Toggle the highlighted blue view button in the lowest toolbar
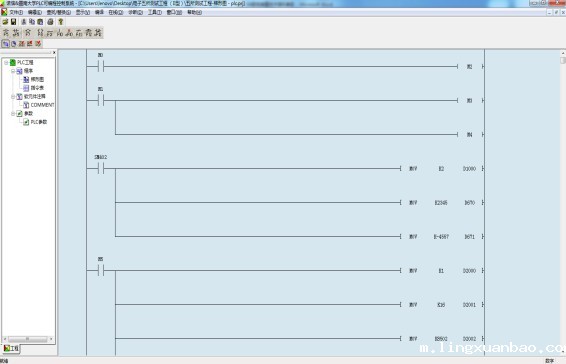The width and height of the screenshot is (566, 364). click(x=5, y=44)
